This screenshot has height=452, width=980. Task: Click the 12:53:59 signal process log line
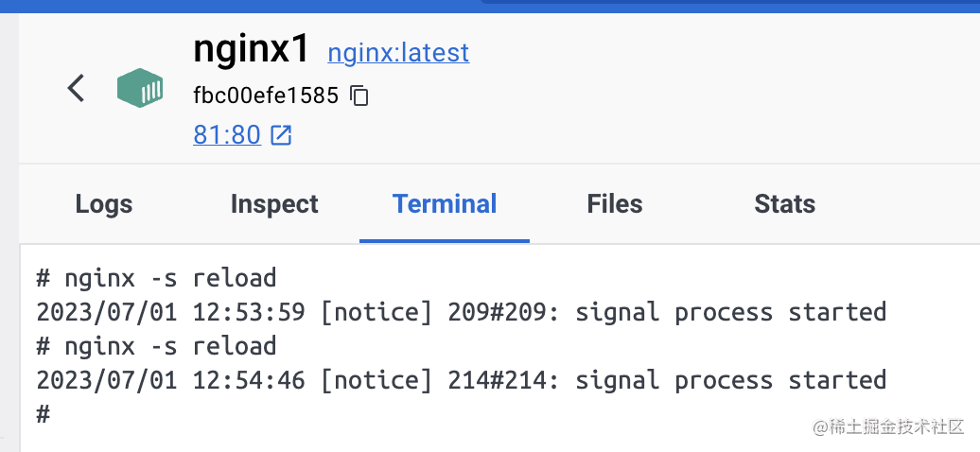pyautogui.click(x=462, y=312)
